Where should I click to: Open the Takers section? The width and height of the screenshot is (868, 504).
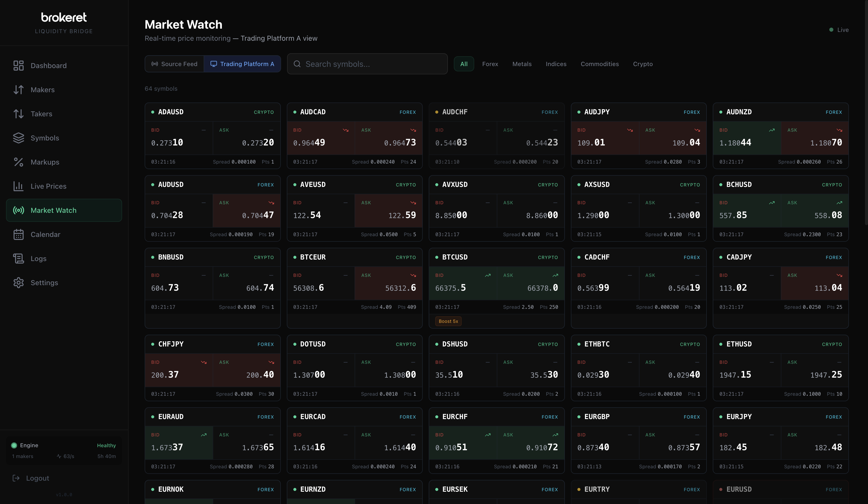[x=41, y=114]
